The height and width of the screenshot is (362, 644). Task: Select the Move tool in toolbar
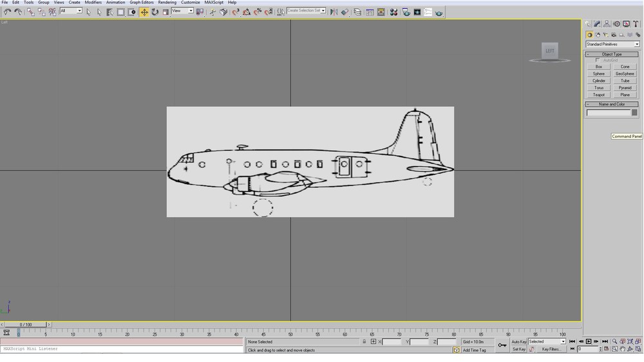[144, 12]
